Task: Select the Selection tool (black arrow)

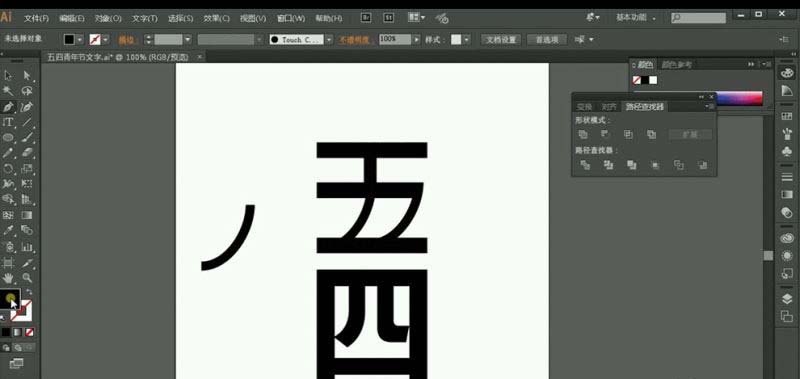Action: click(x=8, y=75)
